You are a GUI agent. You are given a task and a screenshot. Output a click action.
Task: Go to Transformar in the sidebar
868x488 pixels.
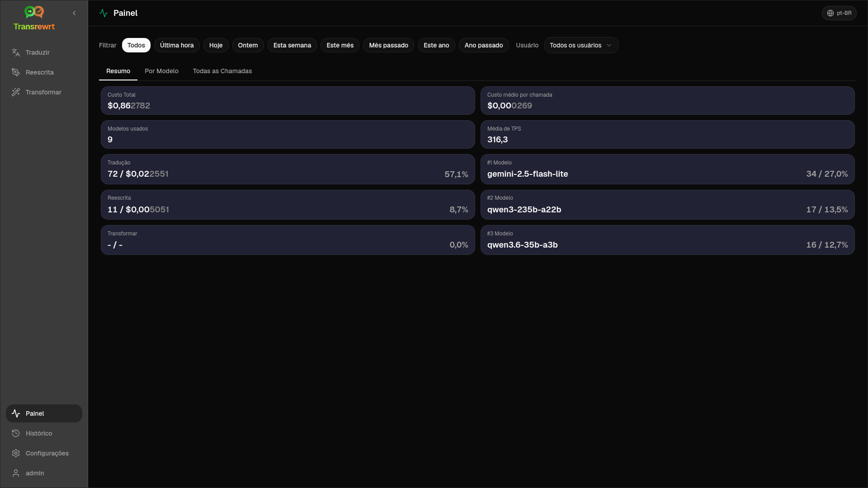(x=44, y=92)
